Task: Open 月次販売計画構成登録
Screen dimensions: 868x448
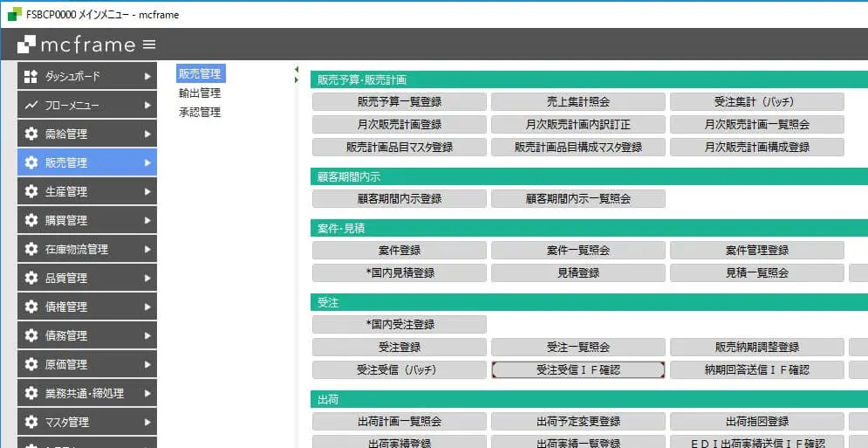Action: 756,148
